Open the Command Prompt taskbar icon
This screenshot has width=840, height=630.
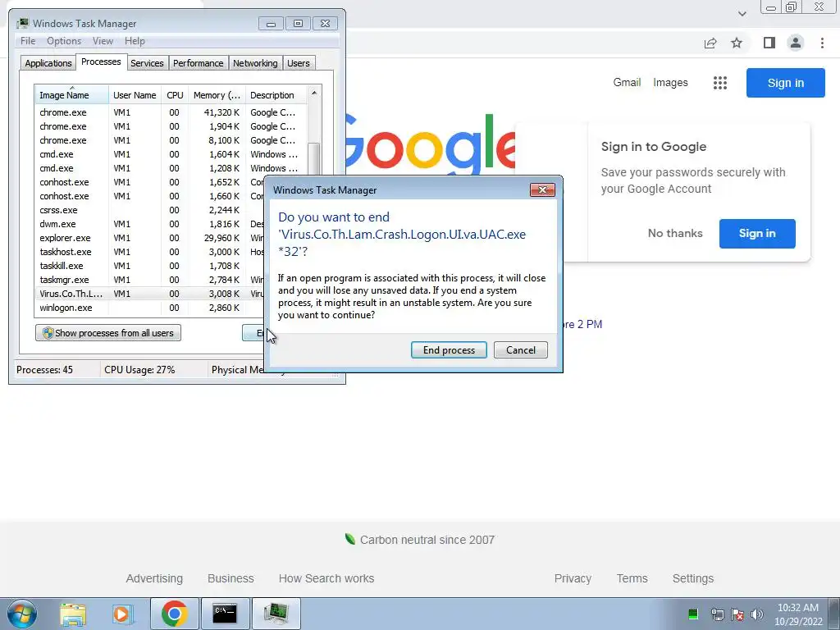click(x=225, y=614)
